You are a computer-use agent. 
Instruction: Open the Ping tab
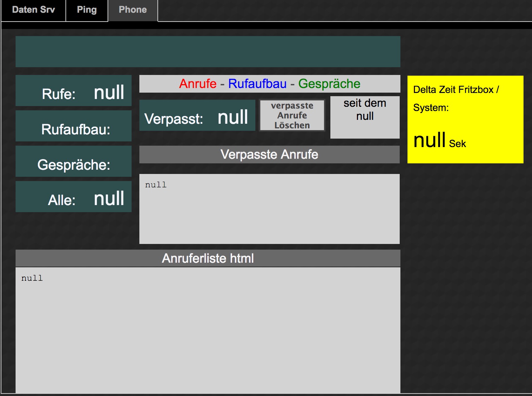click(87, 10)
